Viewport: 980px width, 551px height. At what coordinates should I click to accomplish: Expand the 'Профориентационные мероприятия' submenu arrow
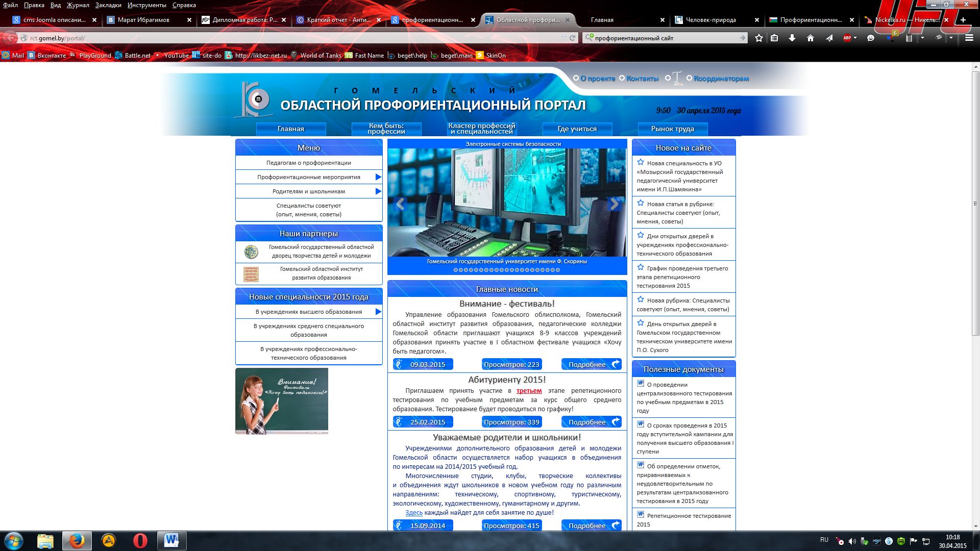click(x=378, y=177)
